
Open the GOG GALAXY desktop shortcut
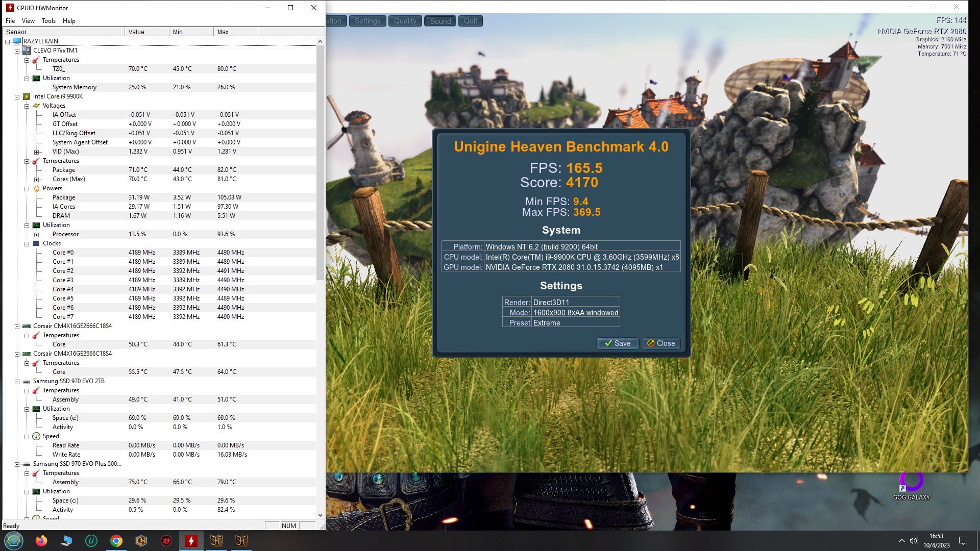click(x=911, y=486)
